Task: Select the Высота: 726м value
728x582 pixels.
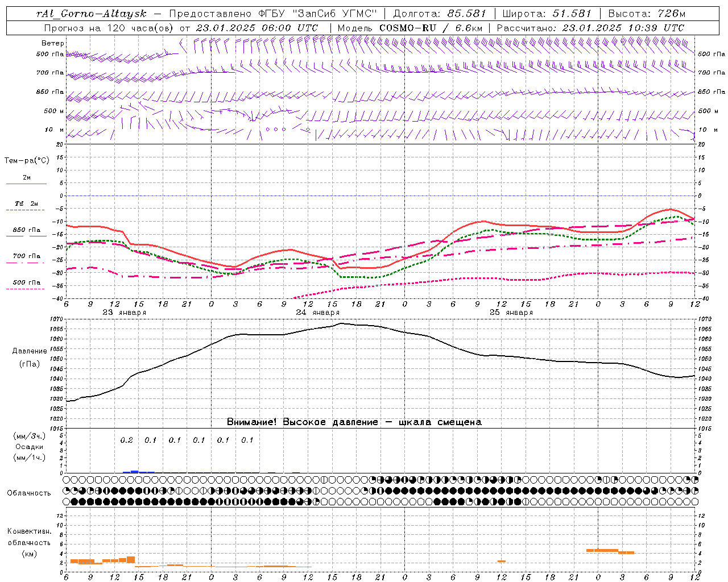Action: [647, 13]
